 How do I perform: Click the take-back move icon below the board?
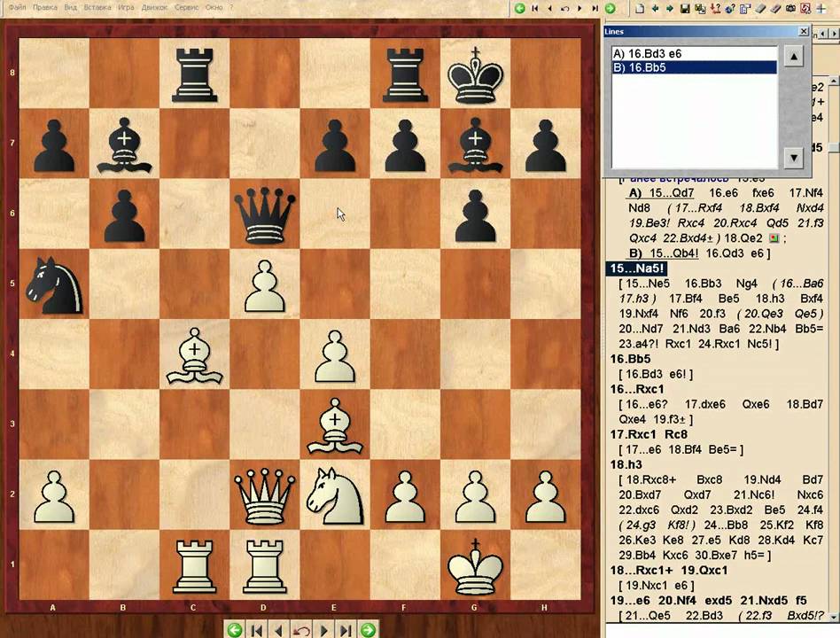(x=301, y=630)
